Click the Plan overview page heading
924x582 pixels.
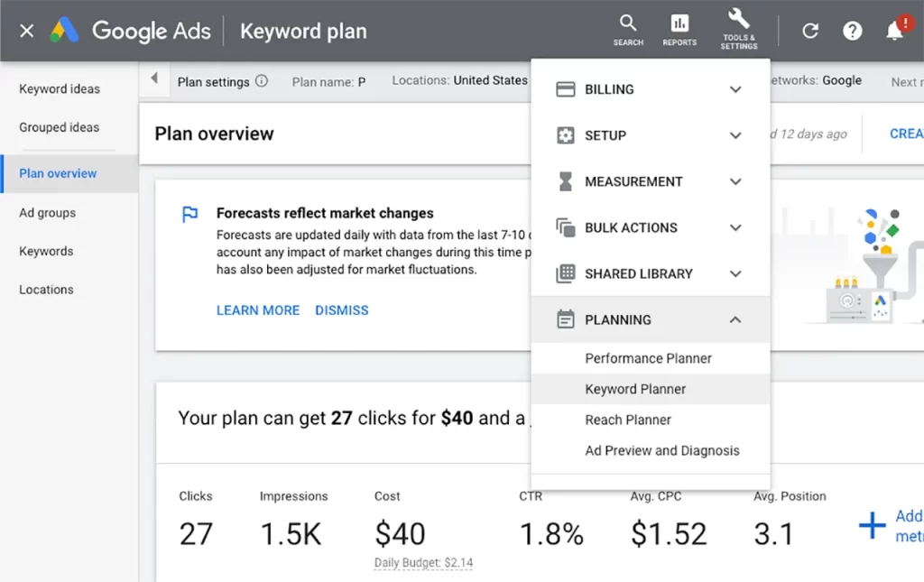pyautogui.click(x=215, y=134)
